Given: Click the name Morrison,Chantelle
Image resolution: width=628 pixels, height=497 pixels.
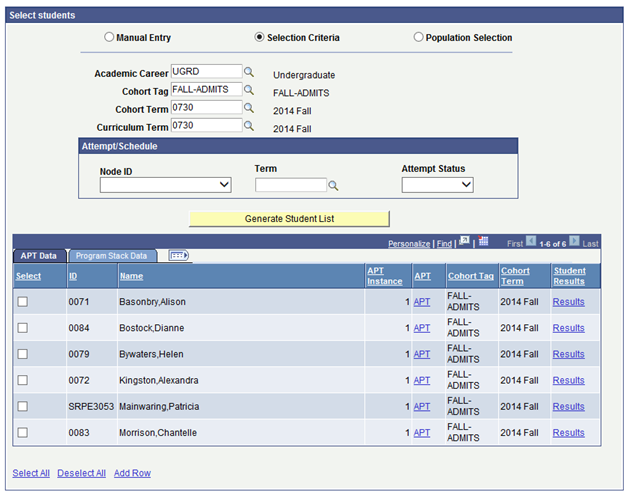Looking at the screenshot, I should coord(158,433).
